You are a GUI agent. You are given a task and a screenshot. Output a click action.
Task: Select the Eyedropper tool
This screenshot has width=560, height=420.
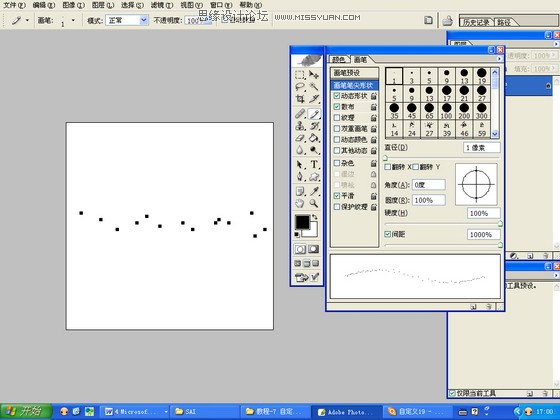tap(314, 191)
